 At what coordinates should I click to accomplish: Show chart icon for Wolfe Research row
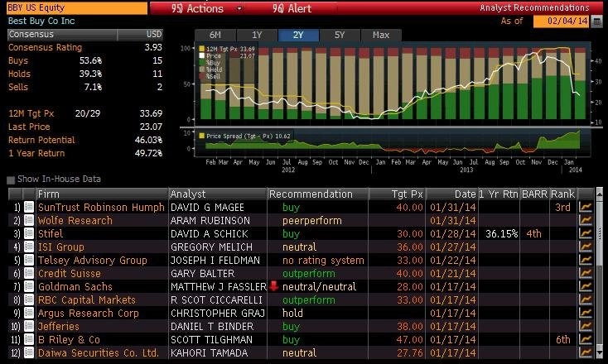pos(586,220)
